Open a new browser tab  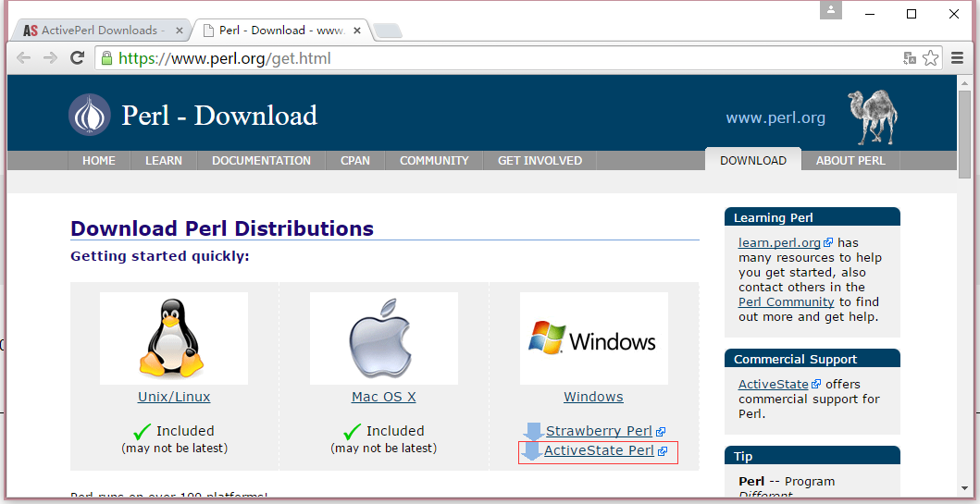coord(388,31)
